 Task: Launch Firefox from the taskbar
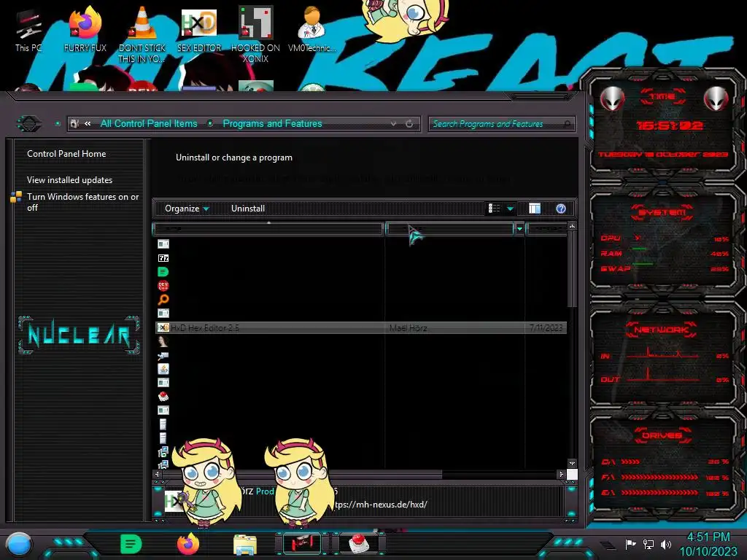pyautogui.click(x=188, y=544)
